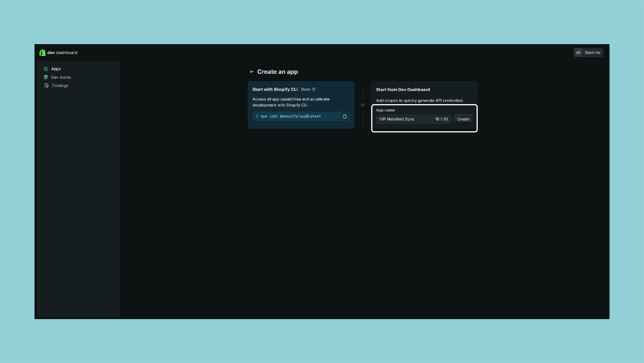Open the Apps section
This screenshot has height=363, width=644.
[56, 69]
